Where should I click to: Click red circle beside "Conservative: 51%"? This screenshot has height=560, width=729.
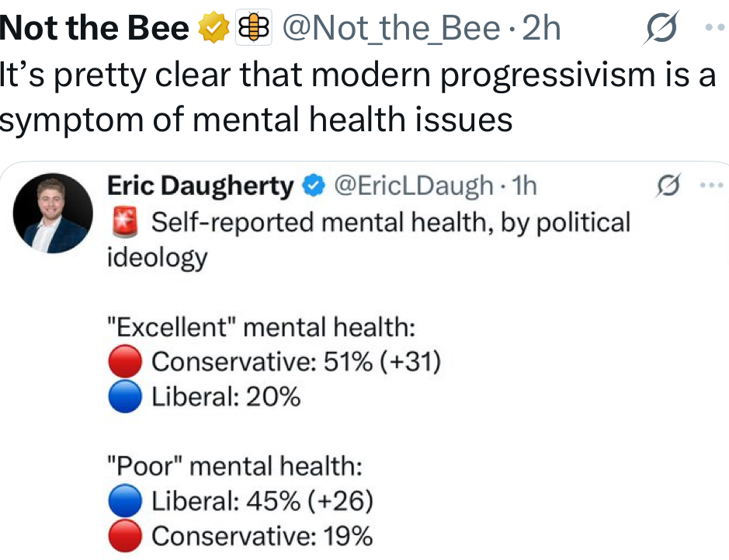click(124, 362)
